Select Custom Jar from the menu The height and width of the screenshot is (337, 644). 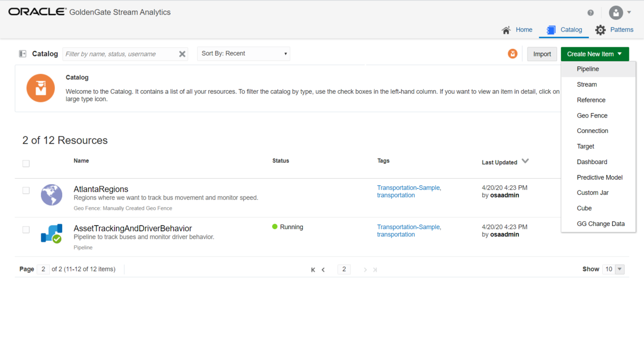tap(598, 193)
